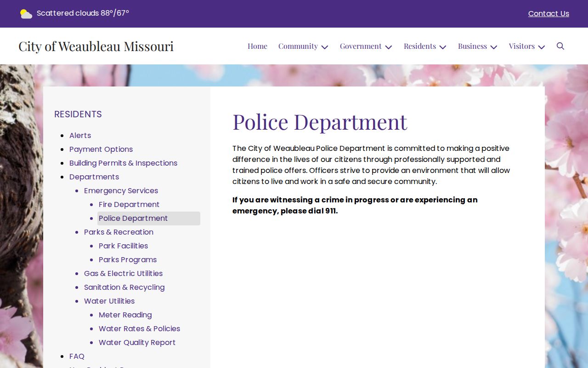Open the Alerts sidebar link

80,135
